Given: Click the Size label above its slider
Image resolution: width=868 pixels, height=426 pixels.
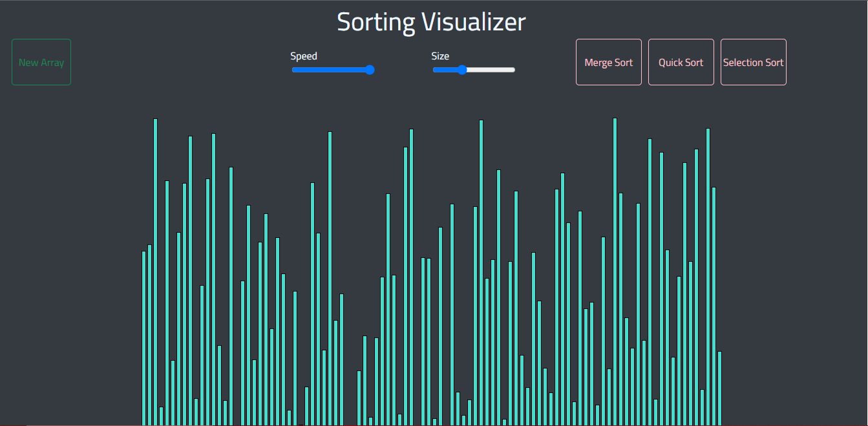Looking at the screenshot, I should [440, 56].
